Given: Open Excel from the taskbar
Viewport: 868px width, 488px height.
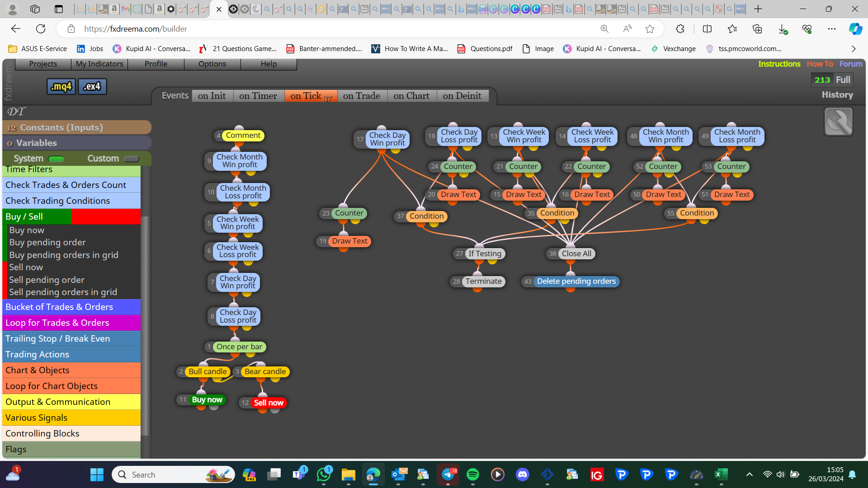Looking at the screenshot, I should click(721, 474).
